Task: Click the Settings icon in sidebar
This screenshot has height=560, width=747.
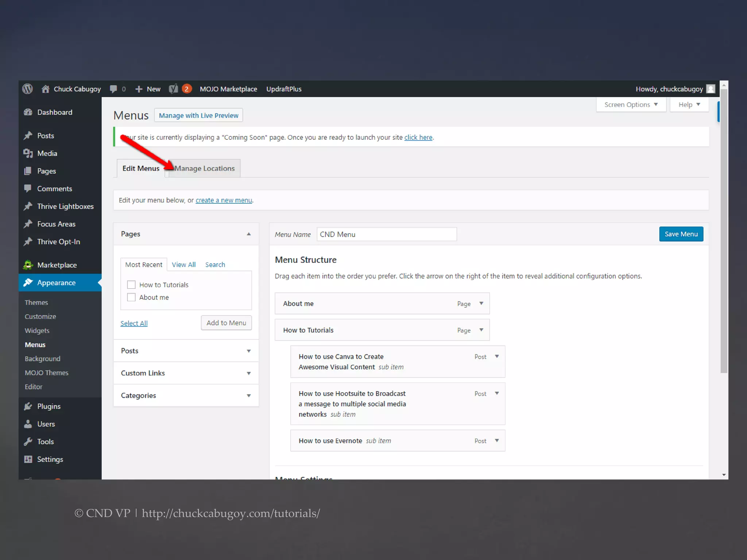Action: 28,459
